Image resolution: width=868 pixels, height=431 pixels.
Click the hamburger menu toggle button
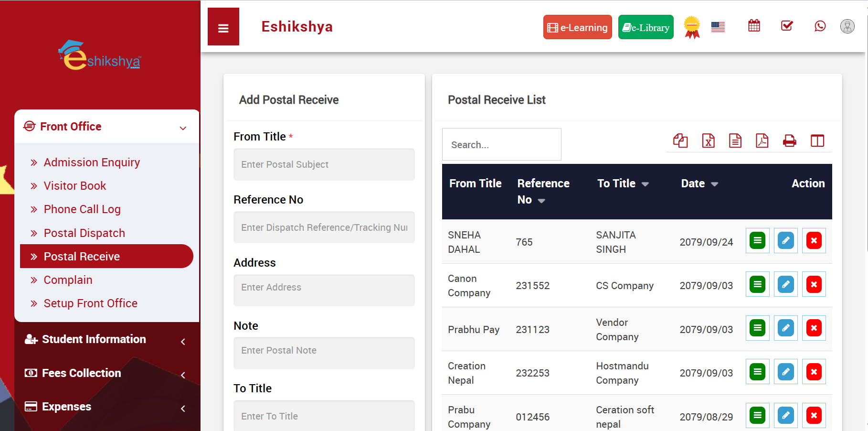click(223, 27)
